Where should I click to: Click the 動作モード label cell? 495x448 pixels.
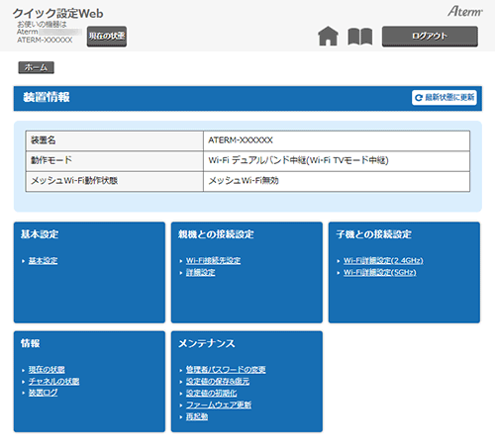pos(115,161)
